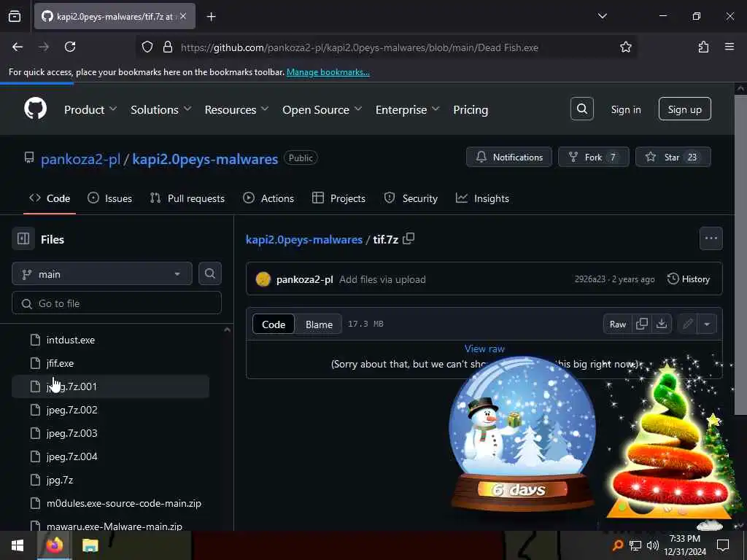The height and width of the screenshot is (560, 747).
Task: Open the History link
Action: pos(689,279)
